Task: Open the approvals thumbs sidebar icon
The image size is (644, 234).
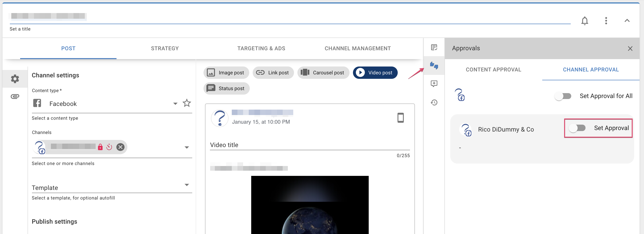Action: (434, 65)
